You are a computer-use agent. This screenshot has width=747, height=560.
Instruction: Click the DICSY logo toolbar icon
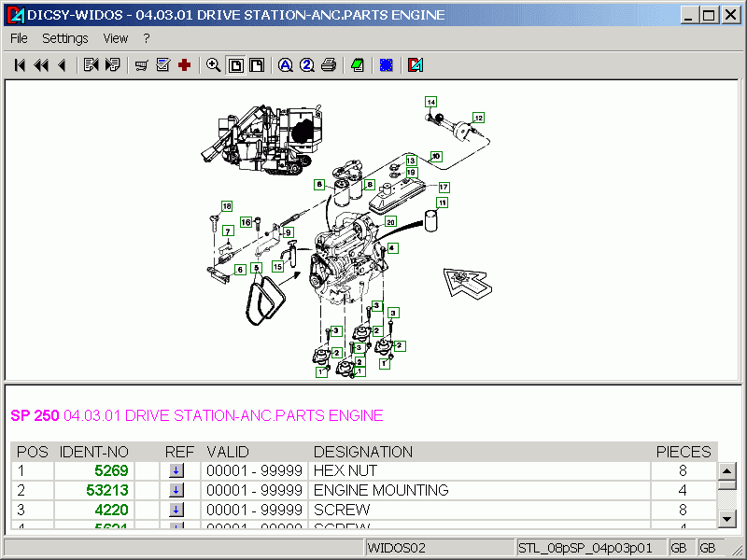(x=416, y=64)
